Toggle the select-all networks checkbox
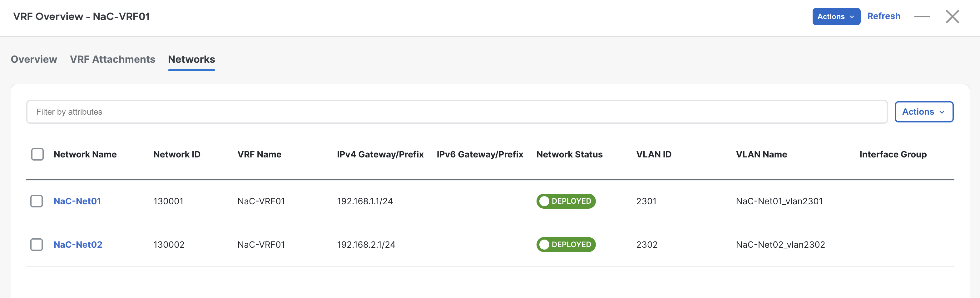Viewport: 980px width, 298px height. 37,155
